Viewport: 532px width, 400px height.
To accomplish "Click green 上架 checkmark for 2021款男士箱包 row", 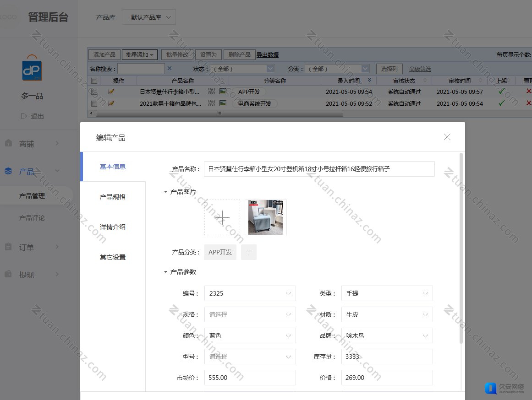I will coord(501,103).
